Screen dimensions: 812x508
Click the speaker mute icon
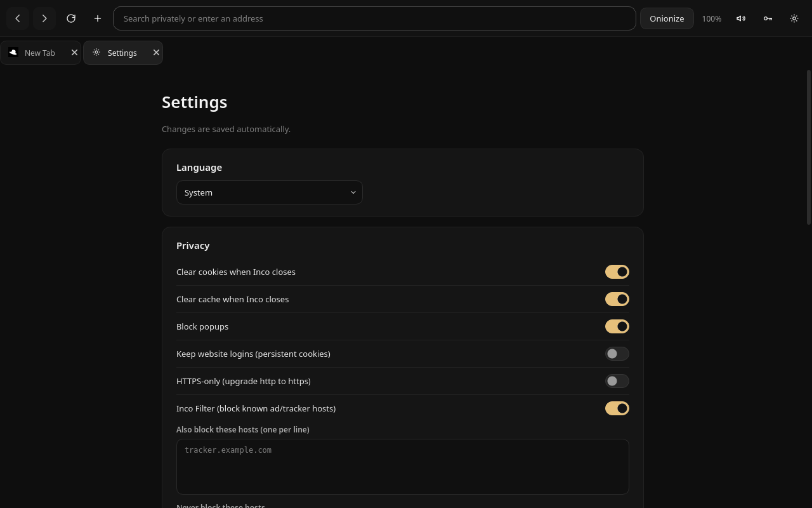741,18
